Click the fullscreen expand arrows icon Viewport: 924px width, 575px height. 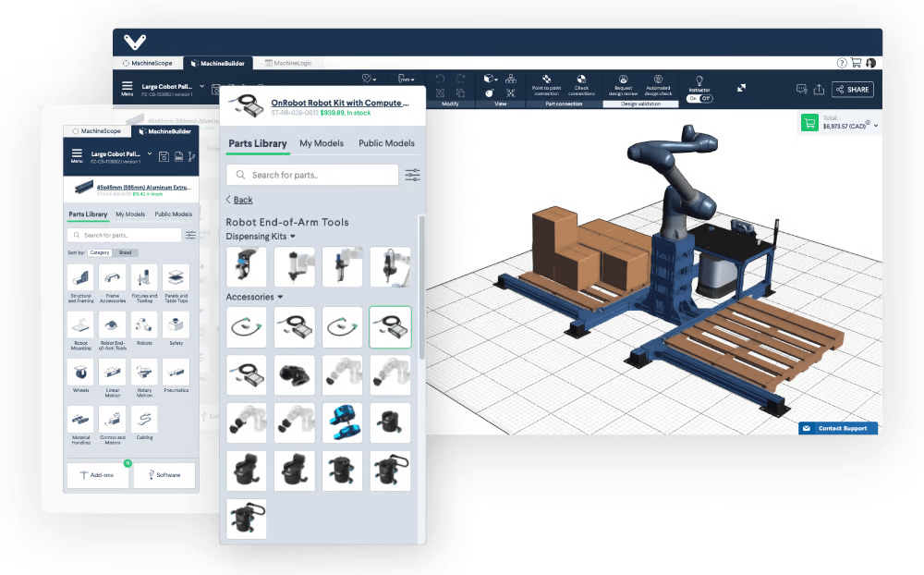pyautogui.click(x=741, y=88)
